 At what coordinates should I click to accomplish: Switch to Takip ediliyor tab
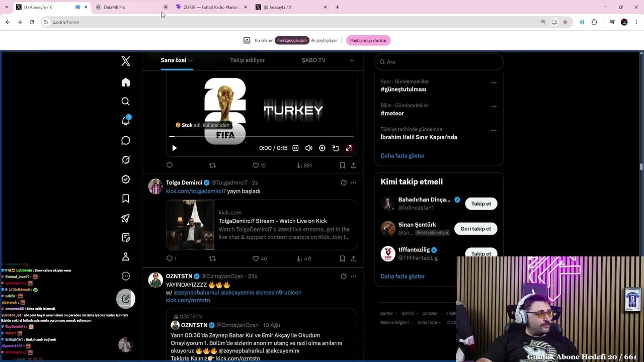point(247,60)
